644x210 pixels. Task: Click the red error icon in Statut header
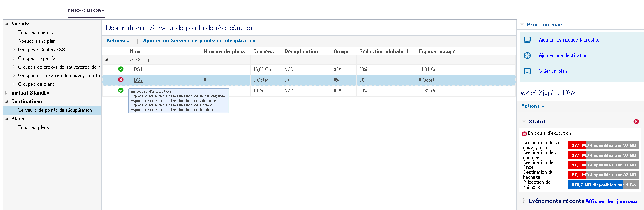[x=636, y=122]
